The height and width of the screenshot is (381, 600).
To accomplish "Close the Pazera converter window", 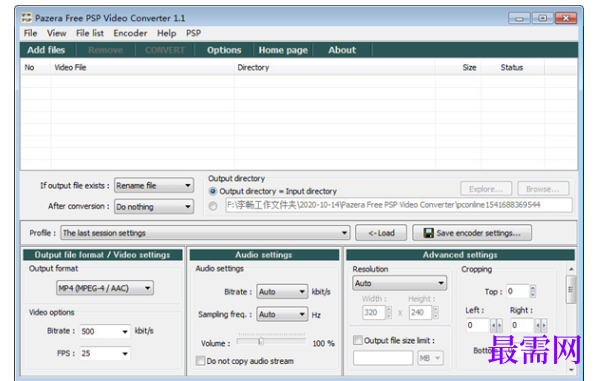I will 566,18.
